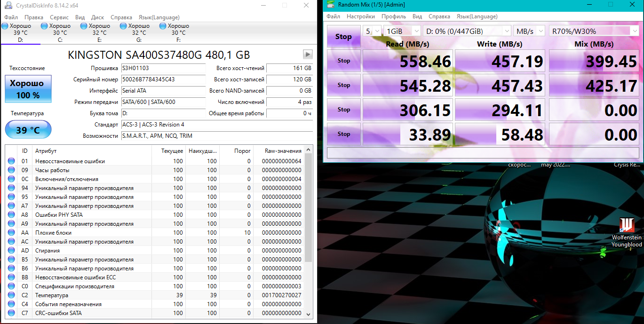Open the Сервис menu in CrystalDiskInfo

59,17
